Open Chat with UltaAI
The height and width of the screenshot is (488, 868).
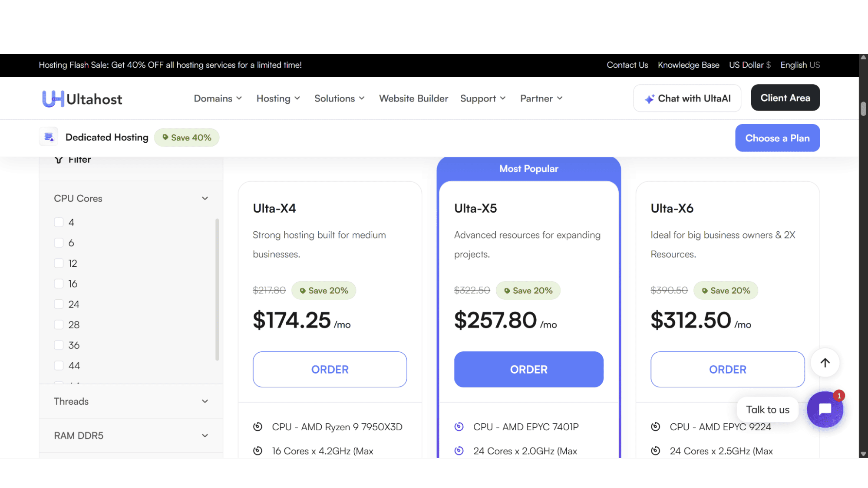click(x=687, y=98)
